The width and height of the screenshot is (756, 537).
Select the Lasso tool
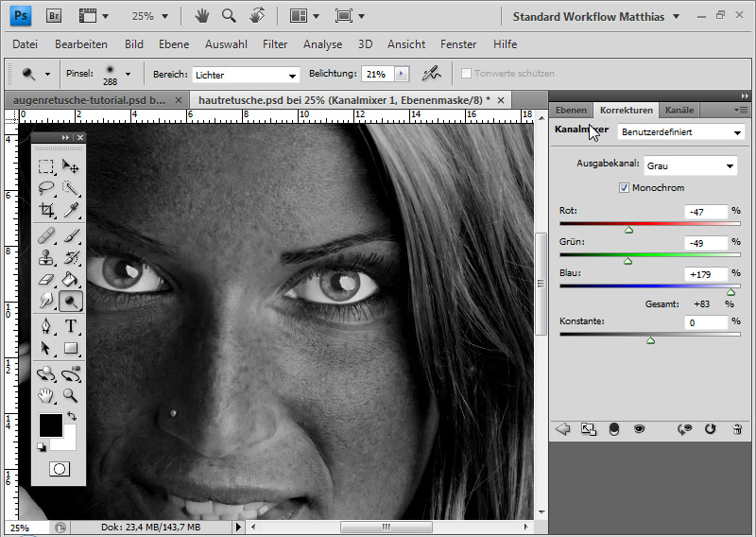45,188
